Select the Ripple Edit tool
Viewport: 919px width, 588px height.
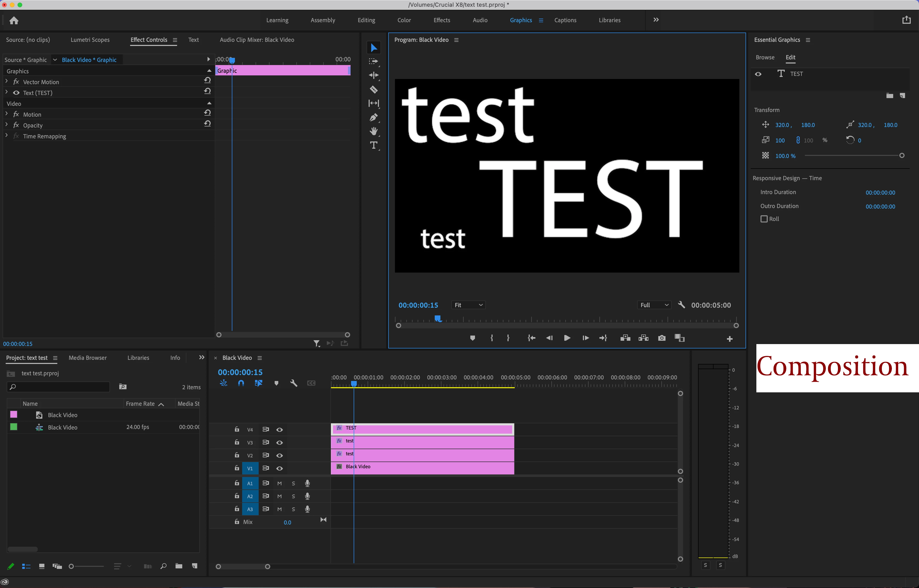[x=373, y=75]
